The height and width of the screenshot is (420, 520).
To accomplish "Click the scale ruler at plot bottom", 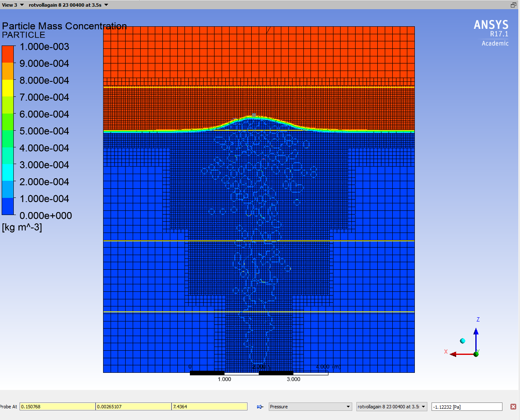I will 259,373.
